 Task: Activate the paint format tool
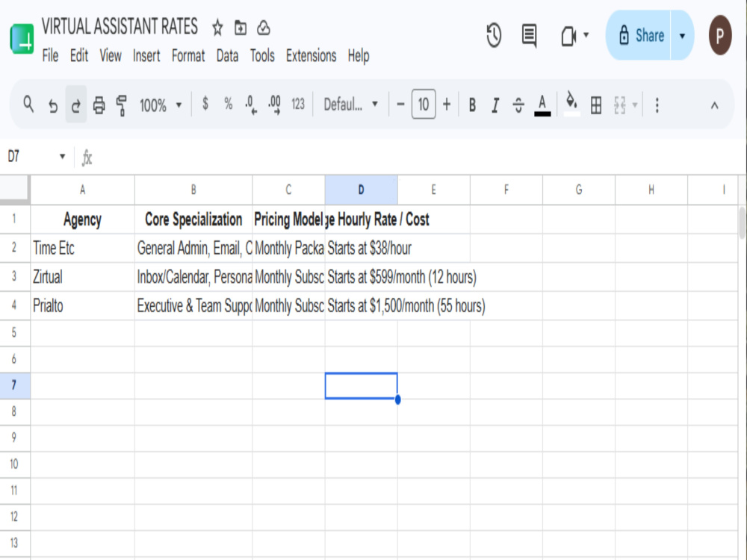[x=122, y=105]
